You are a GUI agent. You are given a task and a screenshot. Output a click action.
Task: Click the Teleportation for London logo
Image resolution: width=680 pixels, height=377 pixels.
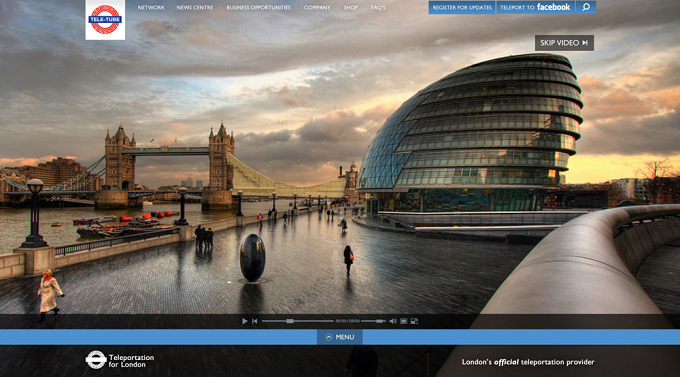coord(120,360)
